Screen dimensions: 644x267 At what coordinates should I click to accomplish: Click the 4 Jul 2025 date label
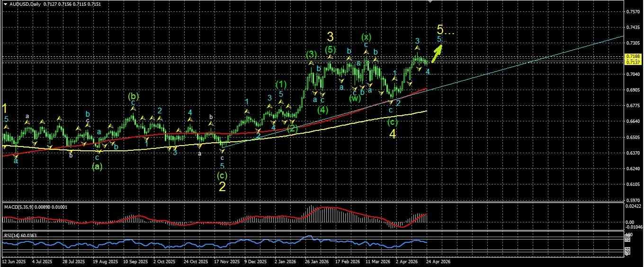pyautogui.click(x=43, y=261)
